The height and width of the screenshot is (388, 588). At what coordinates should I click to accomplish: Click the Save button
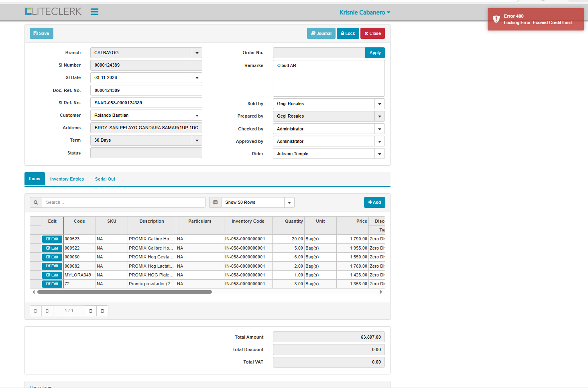tap(41, 34)
